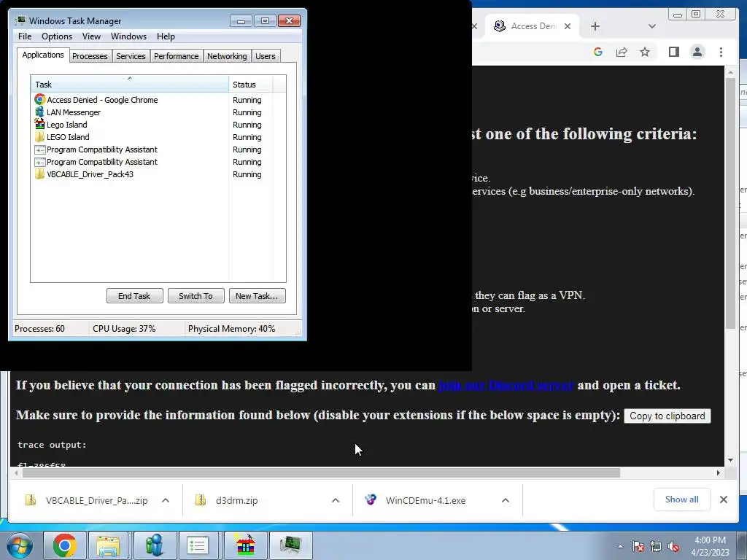
Task: Click Google icon in address bar
Action: [598, 52]
